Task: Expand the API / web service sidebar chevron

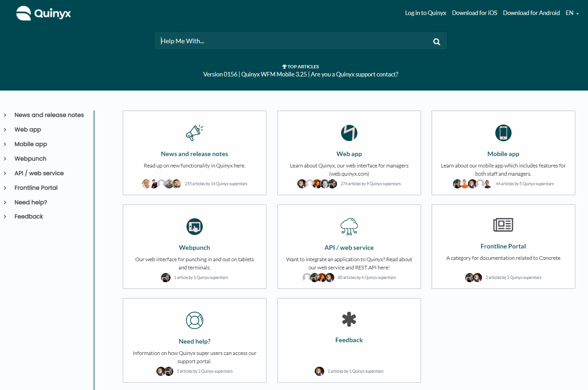Action: point(5,173)
